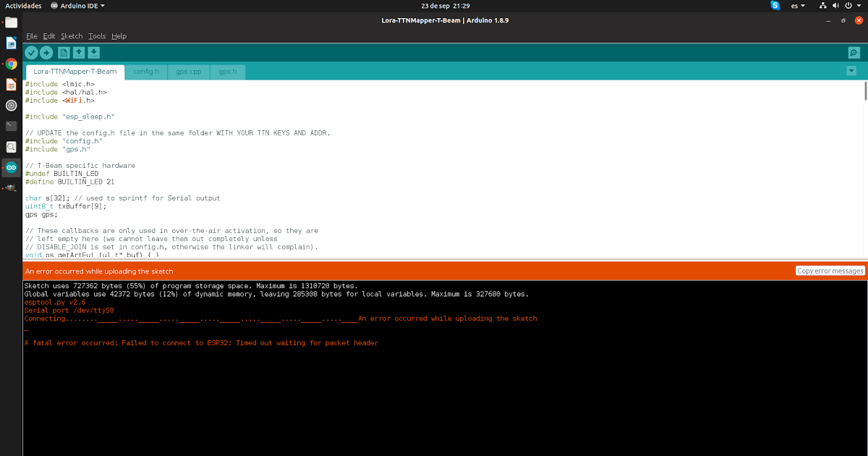Click 'Serial port /dev/ttyS0' console line
This screenshot has height=456, width=868.
(x=69, y=311)
